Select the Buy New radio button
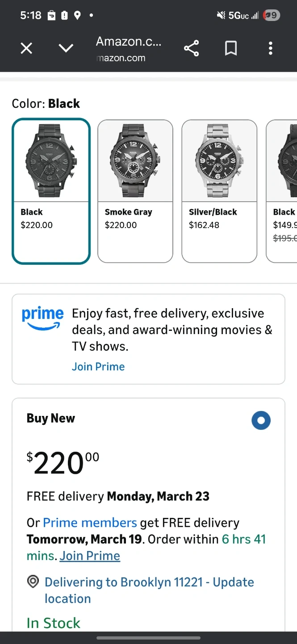The image size is (297, 644). [x=261, y=420]
